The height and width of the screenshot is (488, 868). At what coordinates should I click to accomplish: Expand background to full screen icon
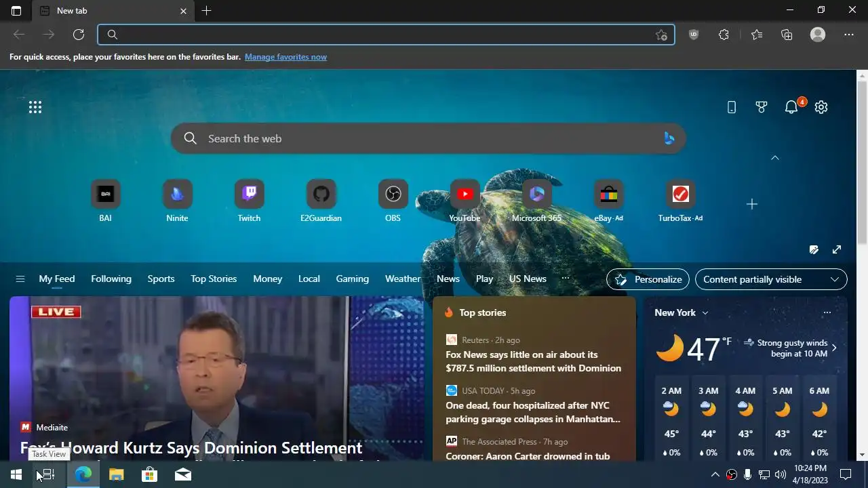(x=837, y=249)
